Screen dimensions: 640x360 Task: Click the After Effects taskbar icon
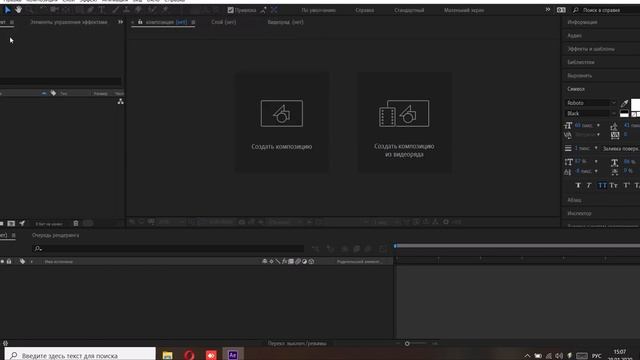(x=233, y=355)
